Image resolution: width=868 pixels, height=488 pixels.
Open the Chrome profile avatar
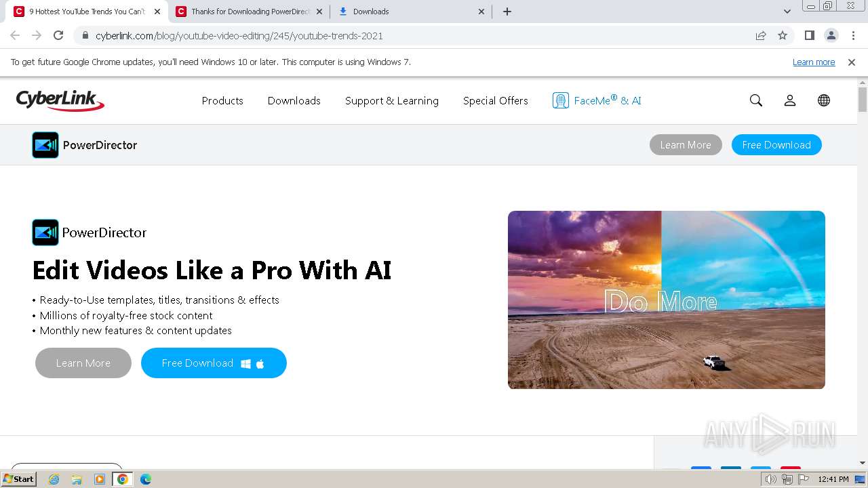(831, 35)
